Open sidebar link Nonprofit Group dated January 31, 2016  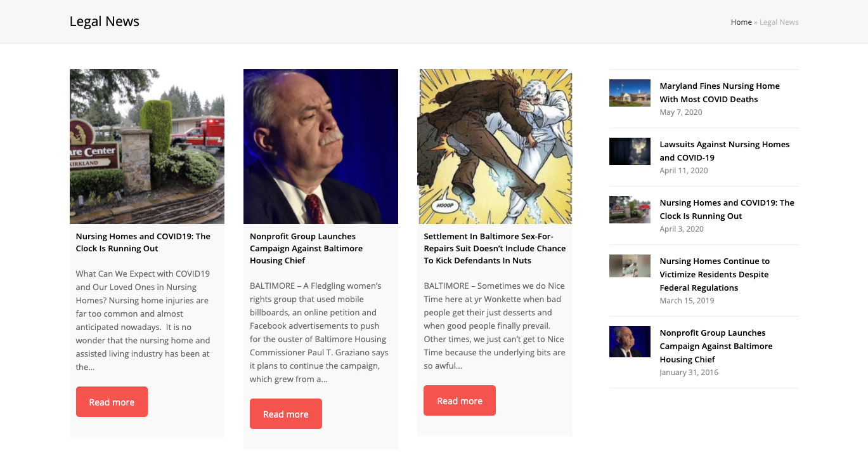click(x=716, y=346)
